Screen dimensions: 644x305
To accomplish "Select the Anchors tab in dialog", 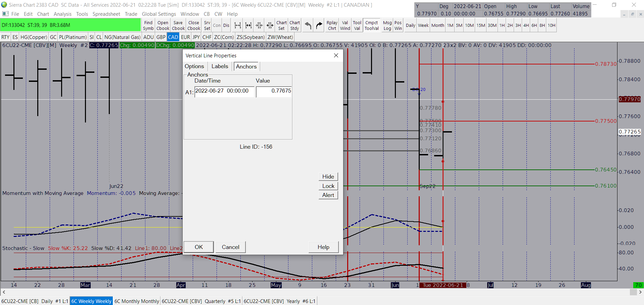I will point(246,66).
